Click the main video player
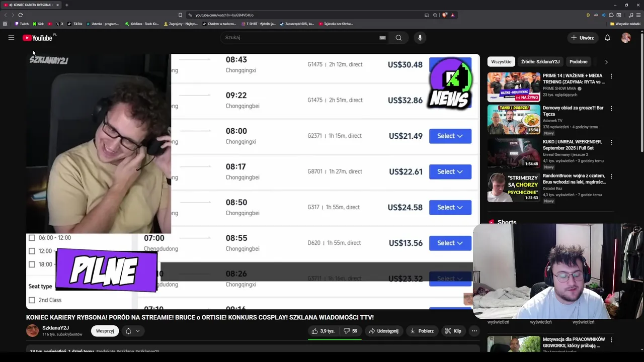Viewport: 644px width, 362px height. (x=253, y=181)
